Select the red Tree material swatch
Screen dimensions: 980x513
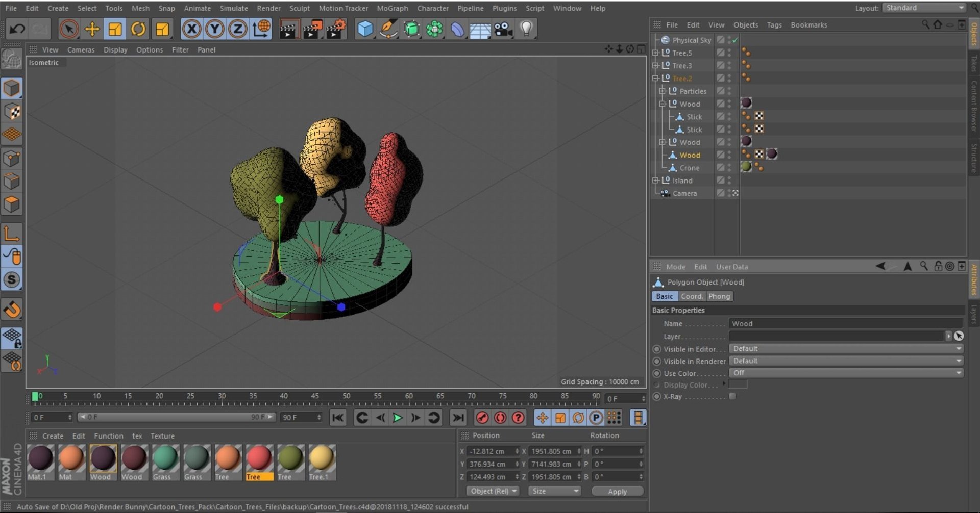[259, 462]
